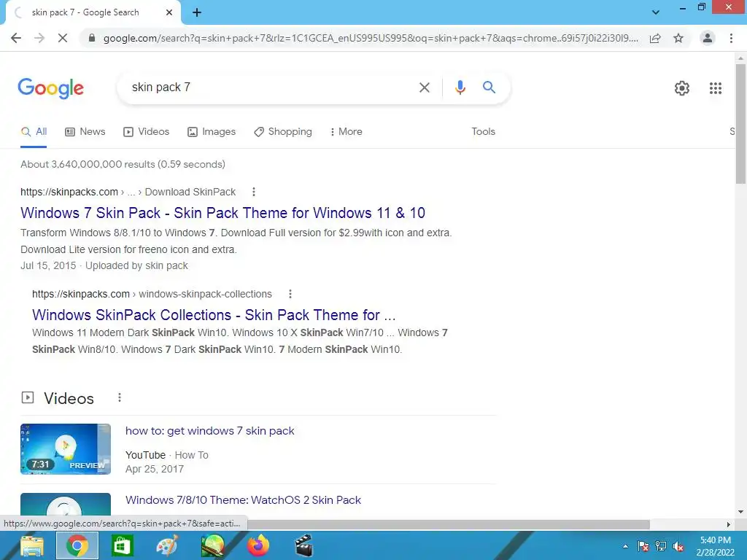Open options for first skinpacks.com result
The height and width of the screenshot is (560, 747).
(253, 192)
